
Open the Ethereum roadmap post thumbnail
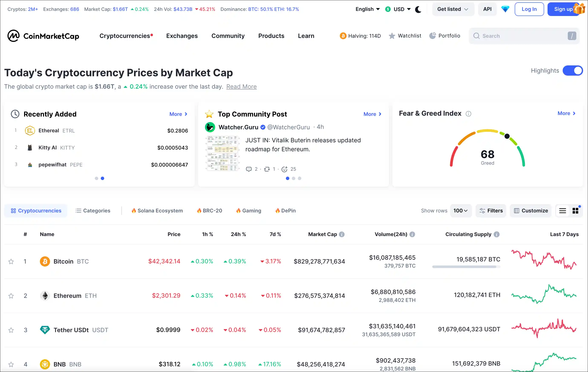[223, 153]
